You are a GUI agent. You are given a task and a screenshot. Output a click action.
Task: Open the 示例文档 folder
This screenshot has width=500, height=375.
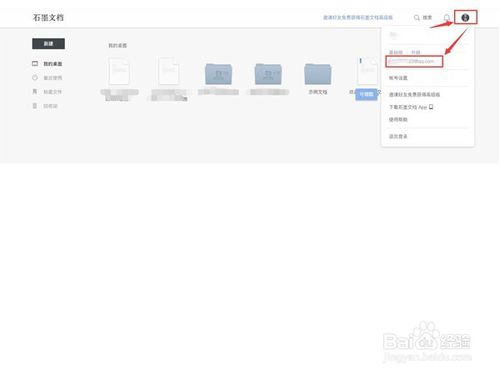click(318, 74)
